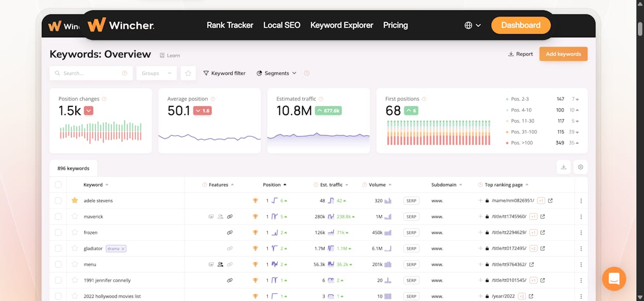The height and width of the screenshot is (301, 644).
Task: Open the Learn link beside title
Action: pyautogui.click(x=170, y=55)
